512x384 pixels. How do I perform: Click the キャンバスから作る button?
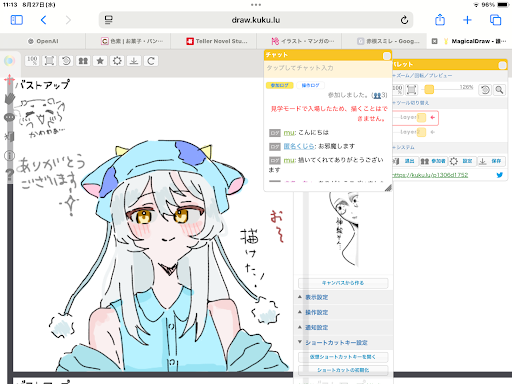(343, 283)
